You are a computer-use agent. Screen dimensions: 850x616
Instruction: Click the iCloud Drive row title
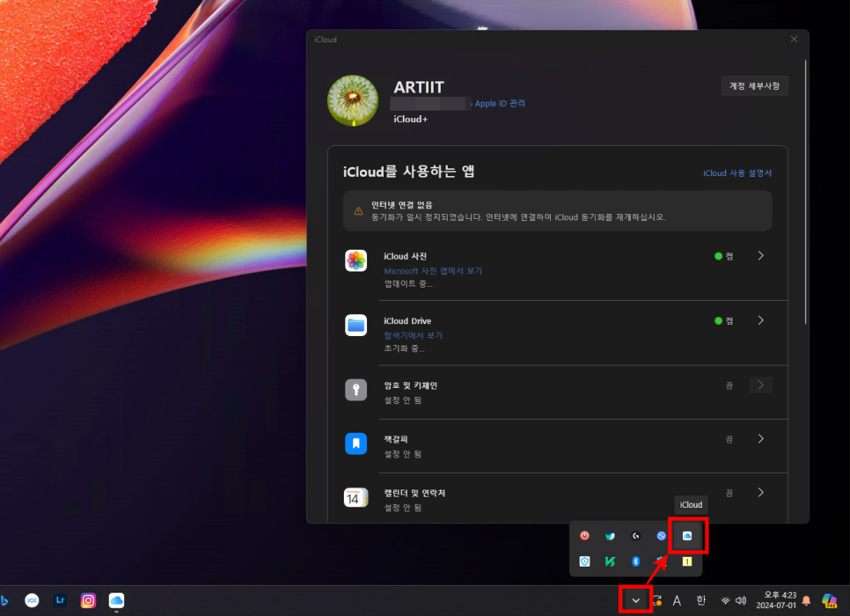(407, 320)
